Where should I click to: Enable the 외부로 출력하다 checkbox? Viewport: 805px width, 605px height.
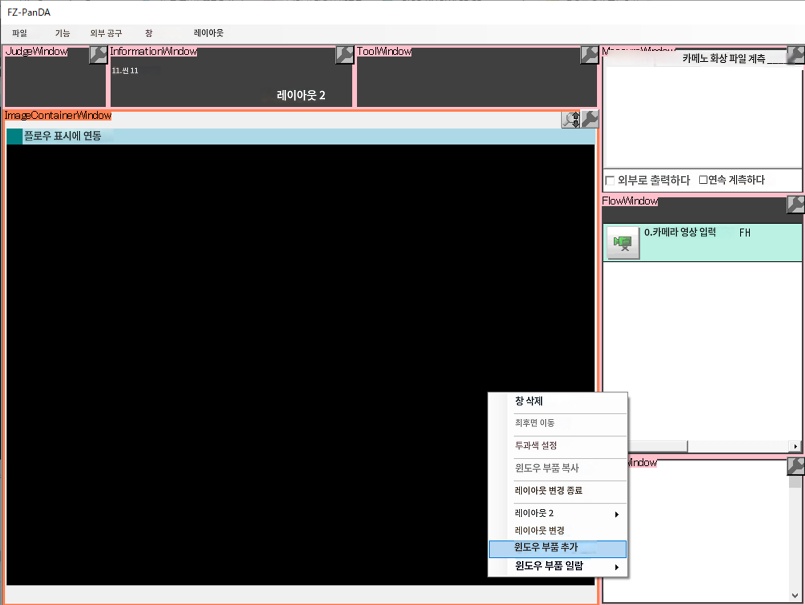[610, 180]
